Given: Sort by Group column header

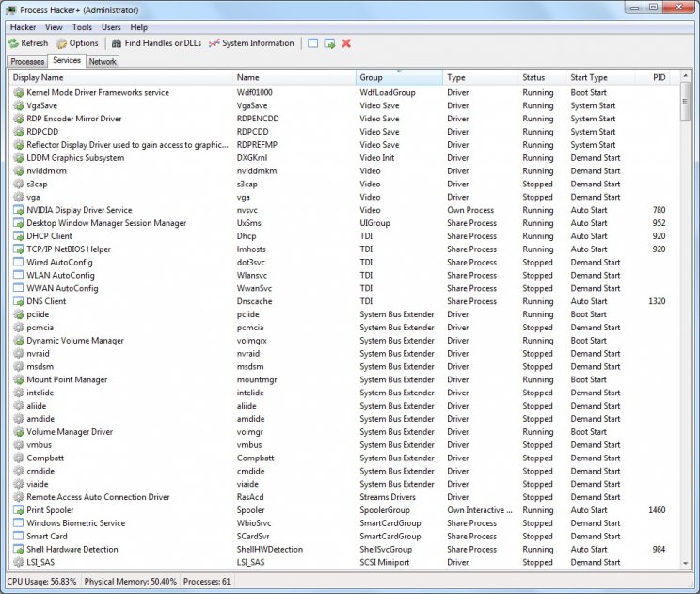Looking at the screenshot, I should click(400, 77).
